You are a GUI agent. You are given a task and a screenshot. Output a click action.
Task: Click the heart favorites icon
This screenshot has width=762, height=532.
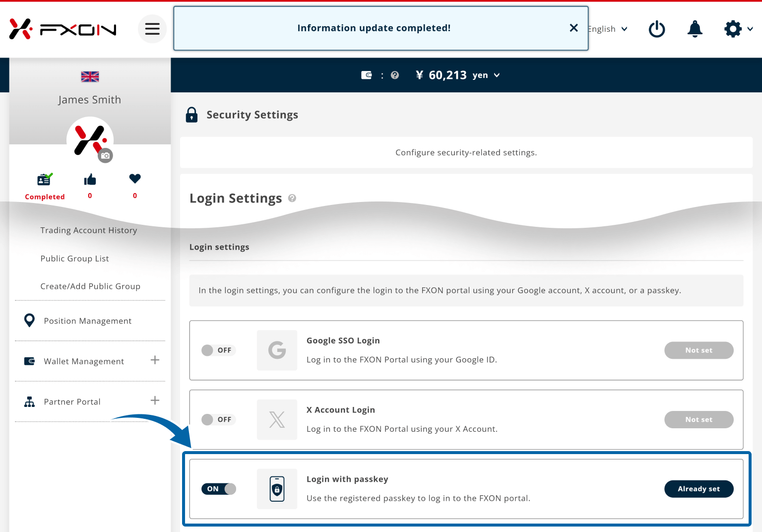pos(135,178)
